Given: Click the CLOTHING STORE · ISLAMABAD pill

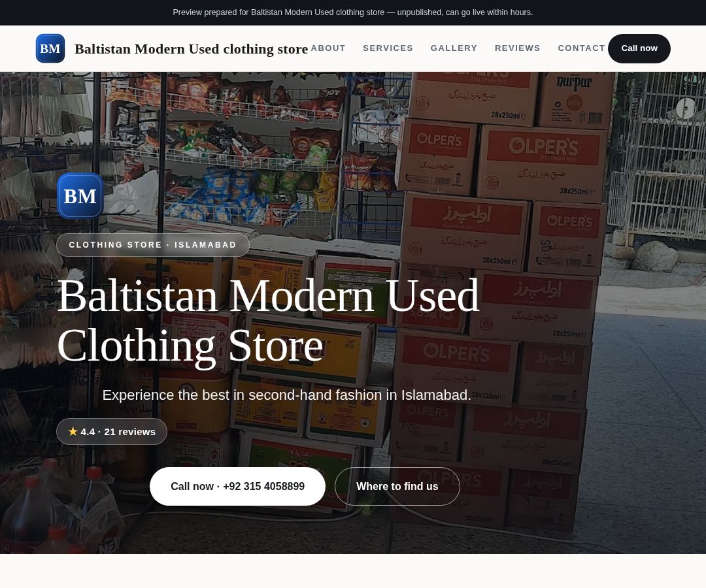Looking at the screenshot, I should (152, 245).
